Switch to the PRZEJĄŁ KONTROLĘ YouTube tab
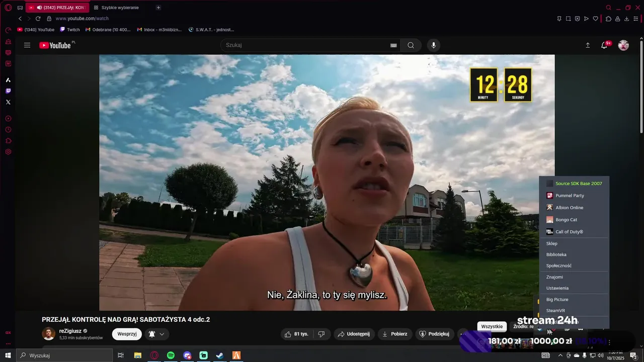644x362 pixels. (57, 8)
